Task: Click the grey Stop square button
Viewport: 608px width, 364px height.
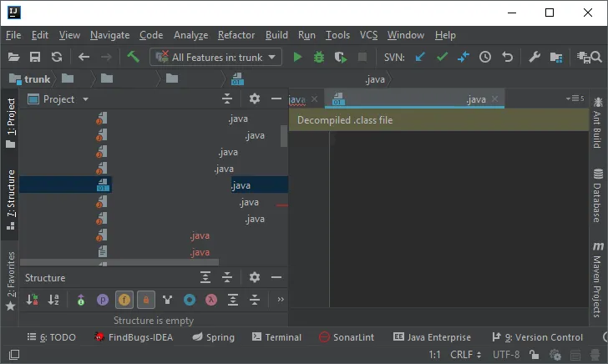Action: pos(362,58)
